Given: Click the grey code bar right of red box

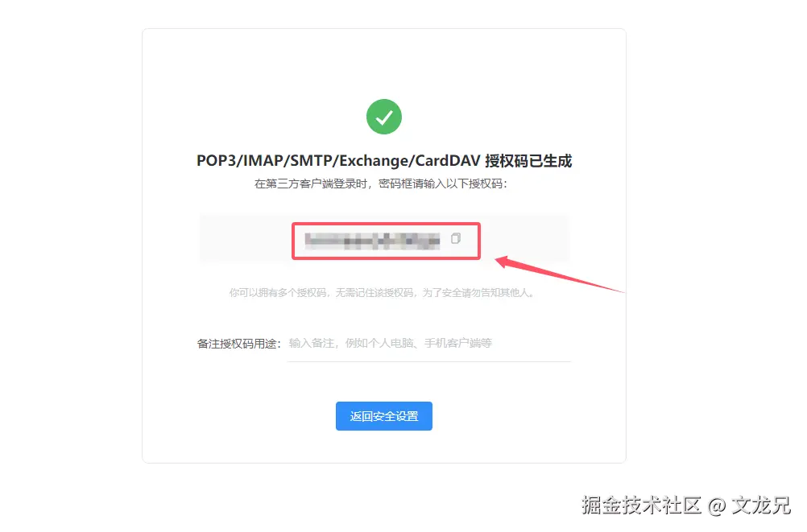Looking at the screenshot, I should click(x=525, y=239).
